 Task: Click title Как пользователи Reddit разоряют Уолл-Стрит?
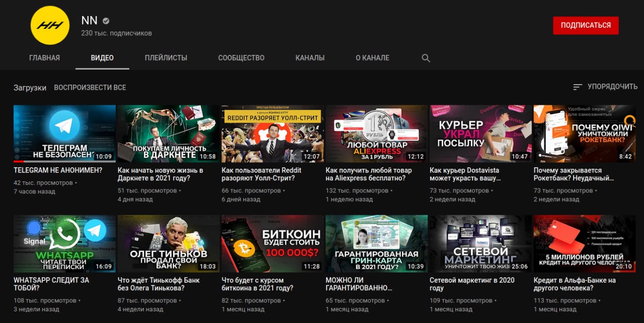click(x=262, y=174)
